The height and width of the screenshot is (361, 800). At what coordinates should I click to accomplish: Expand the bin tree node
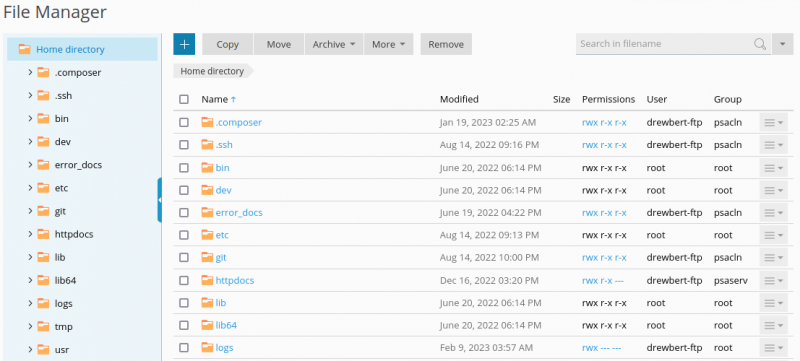tap(31, 118)
